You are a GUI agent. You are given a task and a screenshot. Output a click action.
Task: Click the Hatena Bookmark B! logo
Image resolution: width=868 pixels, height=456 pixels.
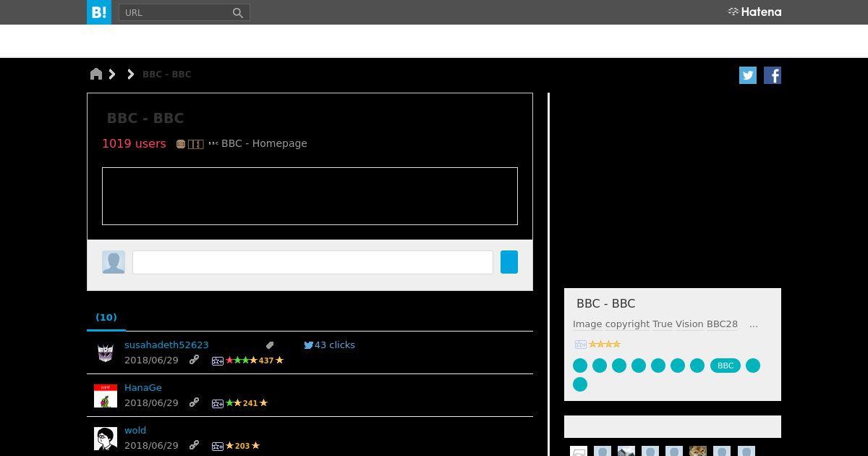[99, 12]
